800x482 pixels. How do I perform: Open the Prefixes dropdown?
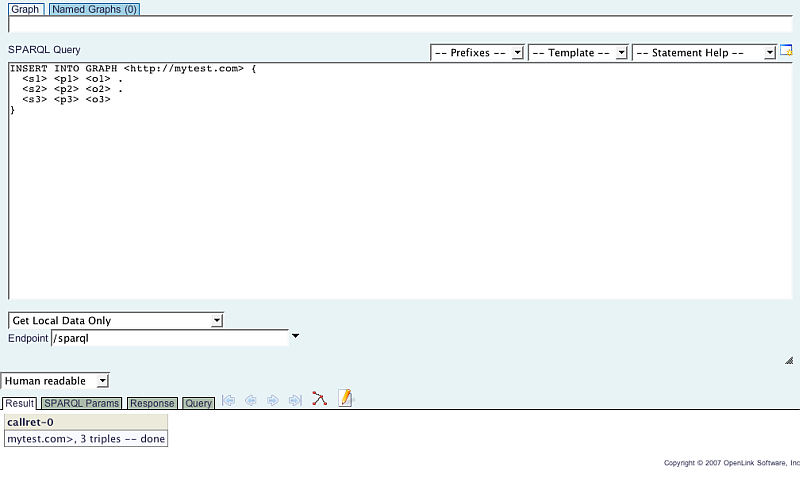tap(477, 53)
